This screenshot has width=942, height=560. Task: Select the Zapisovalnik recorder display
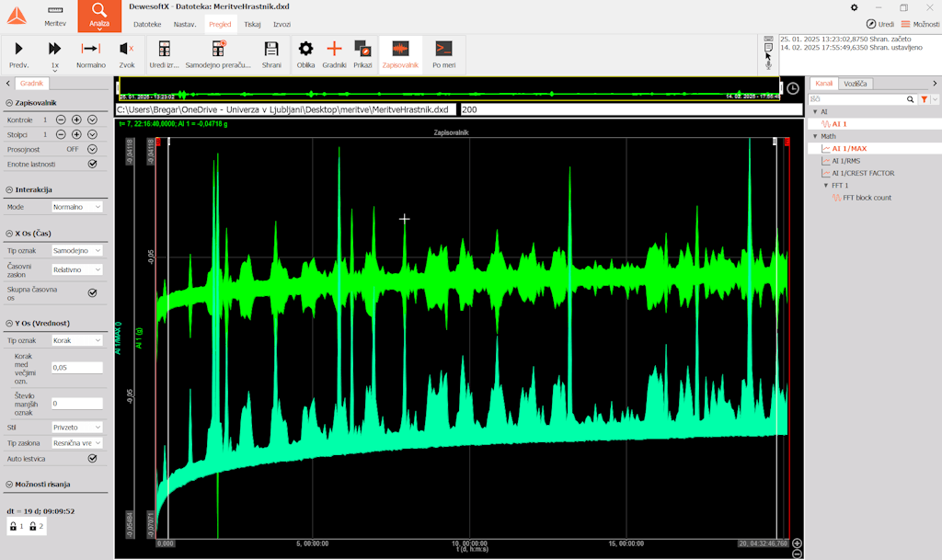(400, 54)
